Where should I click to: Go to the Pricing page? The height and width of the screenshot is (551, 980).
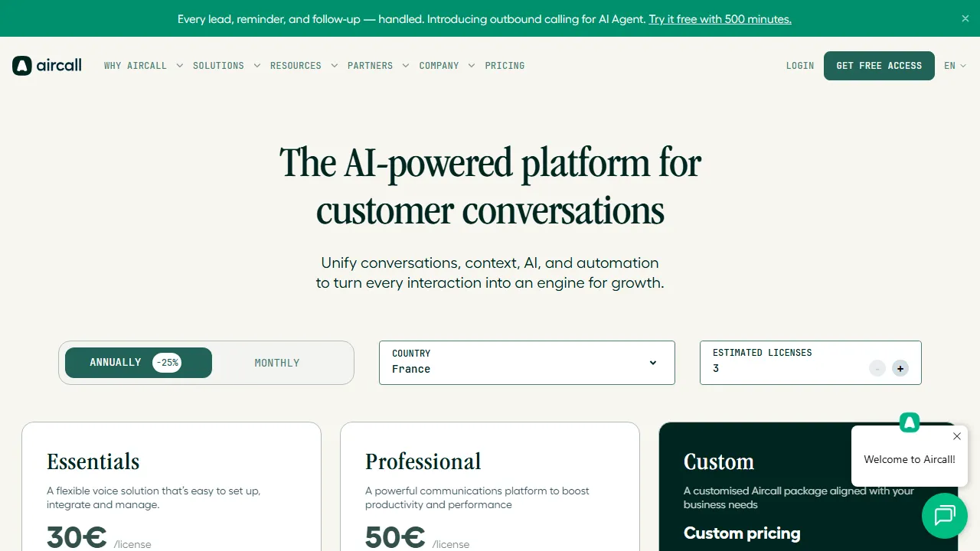505,66
